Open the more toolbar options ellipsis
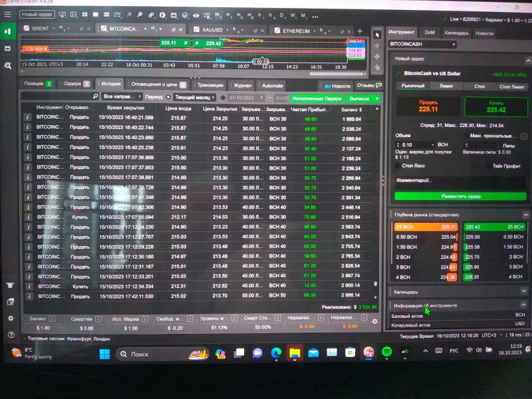 pyautogui.click(x=315, y=17)
